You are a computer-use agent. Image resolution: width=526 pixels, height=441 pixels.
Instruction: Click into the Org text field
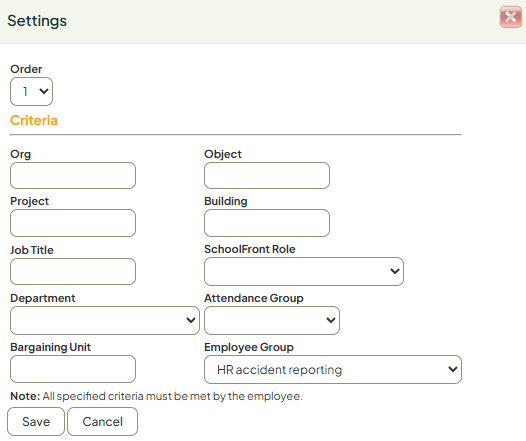[x=73, y=175]
